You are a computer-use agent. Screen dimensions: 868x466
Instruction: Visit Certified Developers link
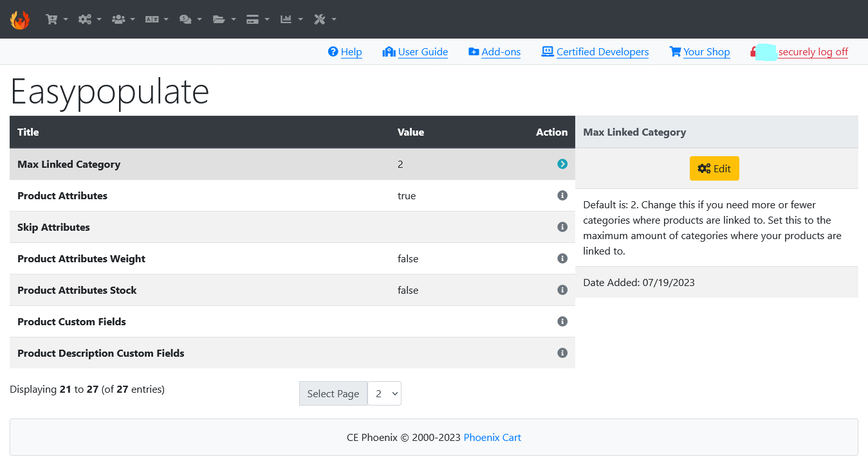[595, 52]
